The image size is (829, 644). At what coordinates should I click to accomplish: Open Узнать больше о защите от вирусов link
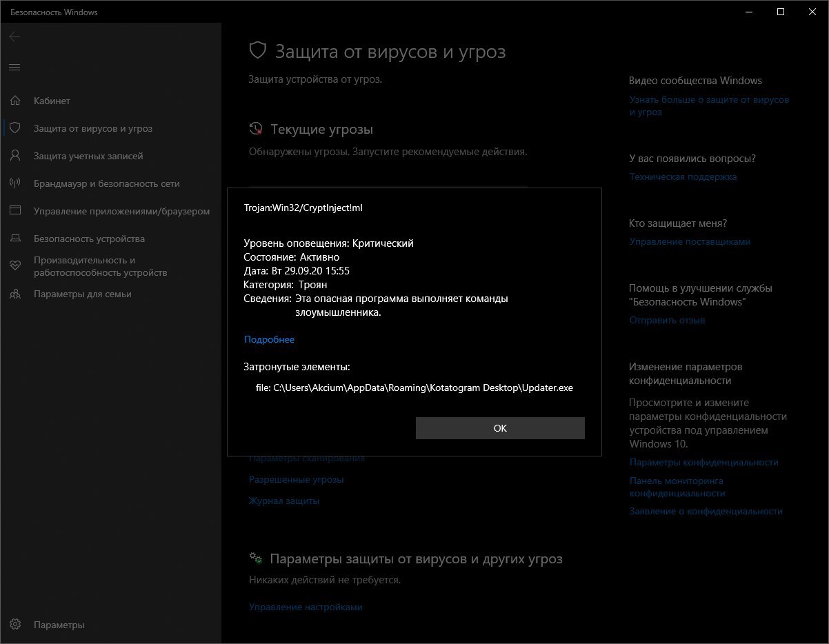click(x=709, y=105)
